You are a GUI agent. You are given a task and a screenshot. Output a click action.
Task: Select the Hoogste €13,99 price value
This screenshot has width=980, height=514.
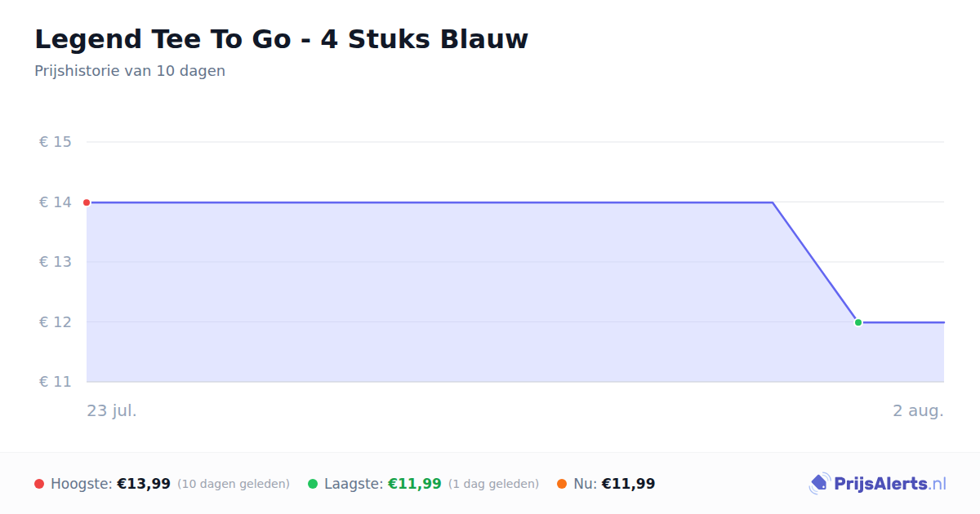point(144,484)
